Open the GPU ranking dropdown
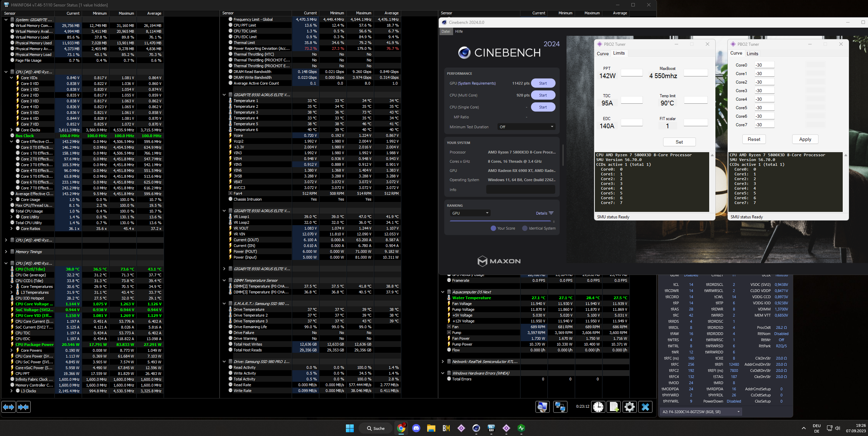 [470, 213]
